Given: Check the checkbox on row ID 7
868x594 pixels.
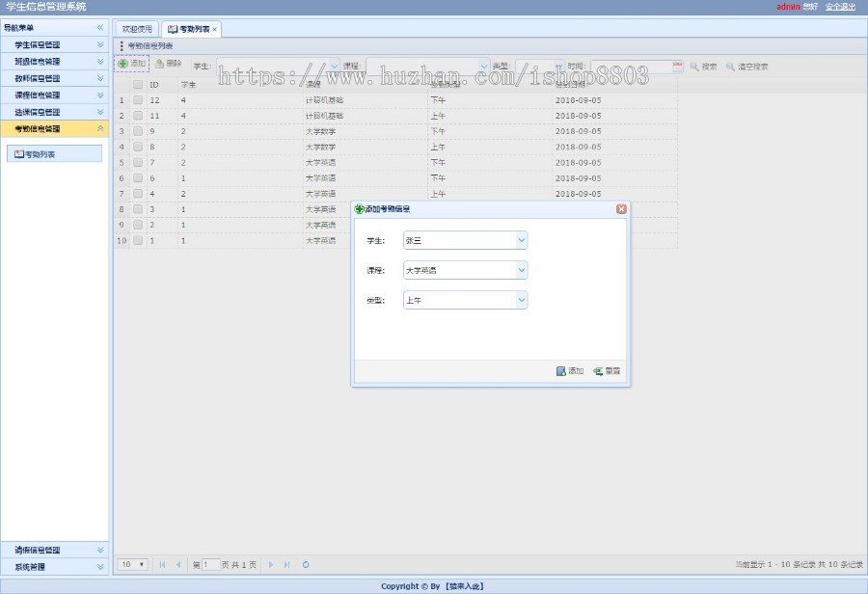Looking at the screenshot, I should [138, 162].
